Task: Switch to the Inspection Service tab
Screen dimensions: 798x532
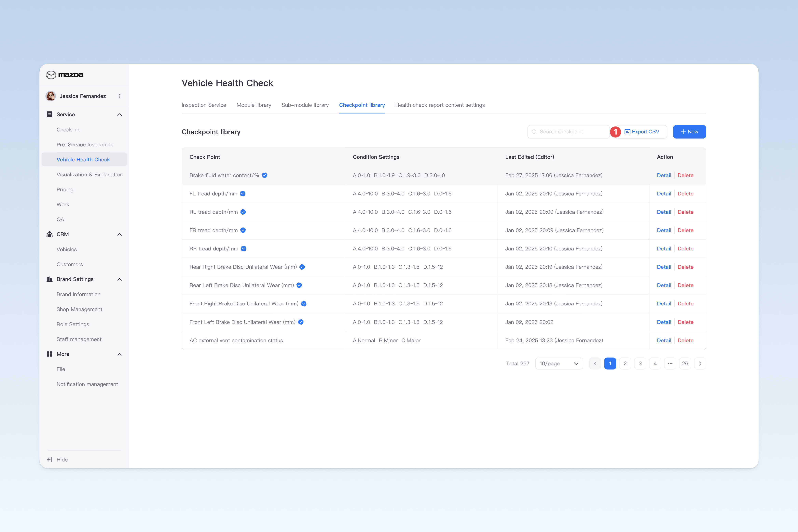Action: (x=204, y=105)
